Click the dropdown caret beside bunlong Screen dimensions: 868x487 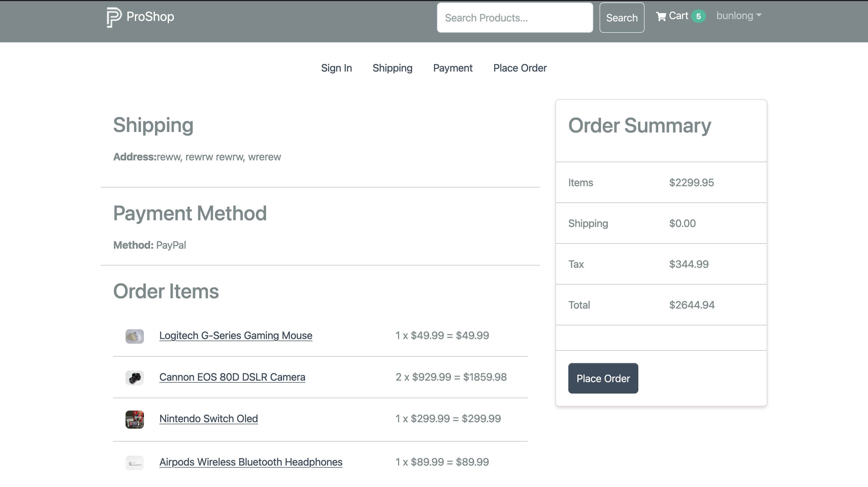tap(759, 15)
